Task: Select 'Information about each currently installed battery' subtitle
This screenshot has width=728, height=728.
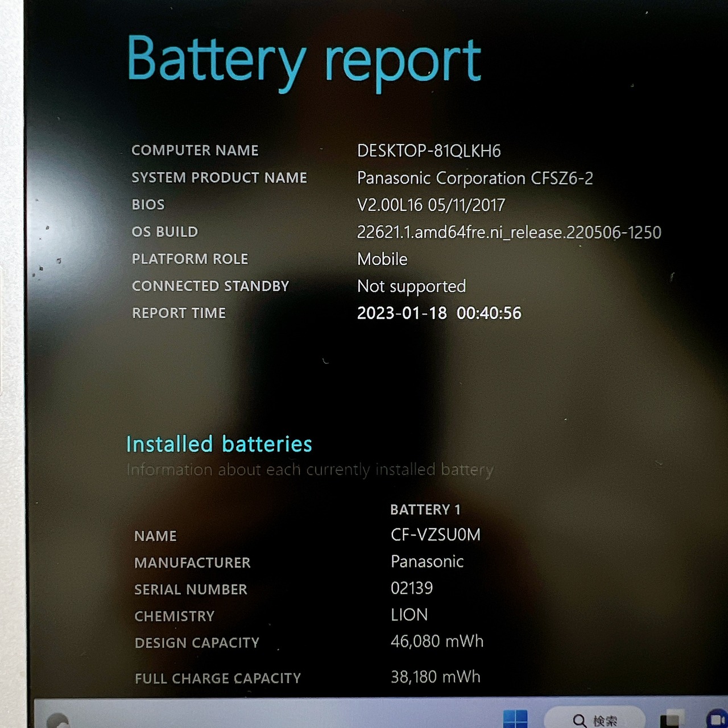Action: coord(310,470)
